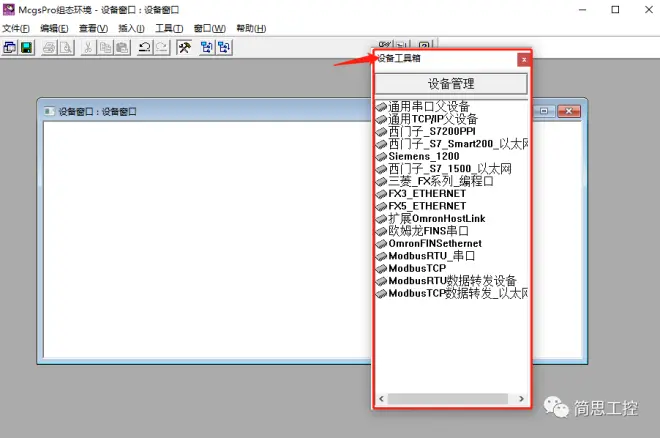Screen dimensions: 660x438
Task: Open the workbench window toolbar icon
Action: (x=10, y=48)
